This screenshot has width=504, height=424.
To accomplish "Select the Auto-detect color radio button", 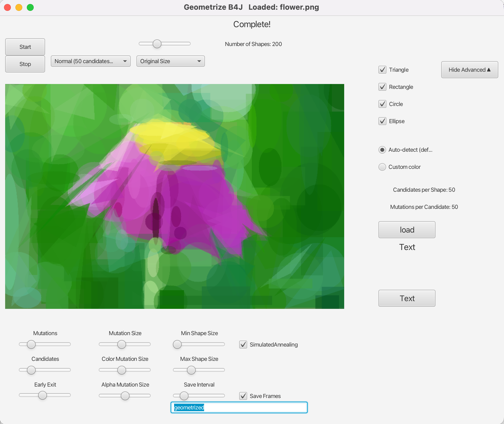I will coord(382,149).
